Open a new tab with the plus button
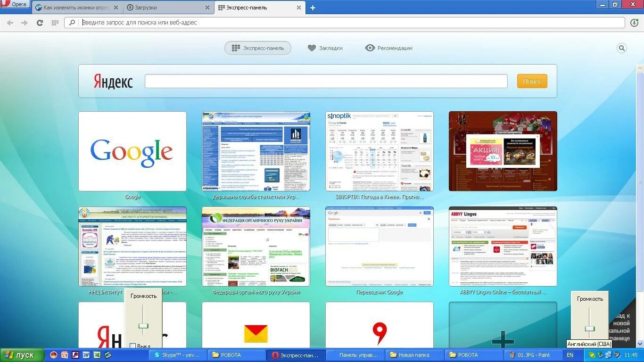Screen dimensions: 644x362 [x=312, y=8]
